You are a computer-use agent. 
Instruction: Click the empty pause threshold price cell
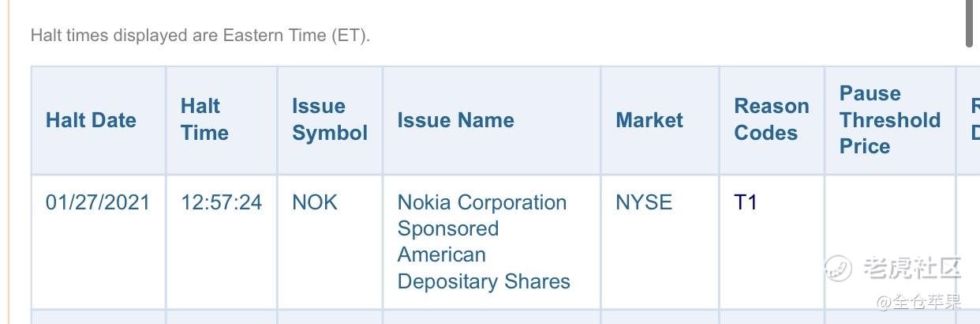pyautogui.click(x=890, y=242)
